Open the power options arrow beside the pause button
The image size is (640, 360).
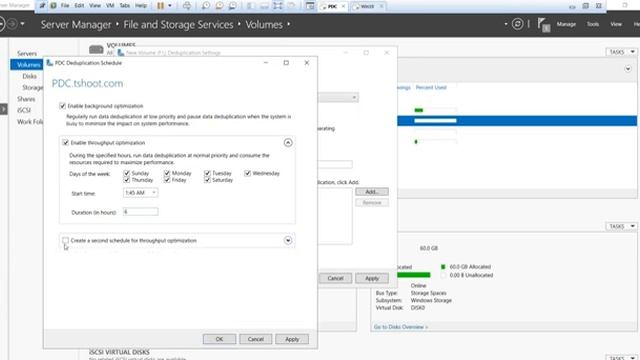click(x=170, y=6)
